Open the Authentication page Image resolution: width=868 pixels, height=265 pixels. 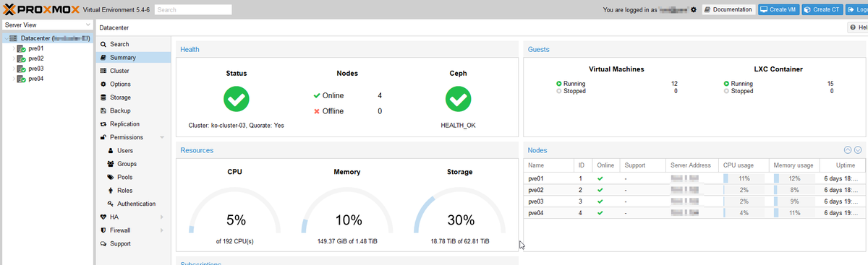(136, 204)
